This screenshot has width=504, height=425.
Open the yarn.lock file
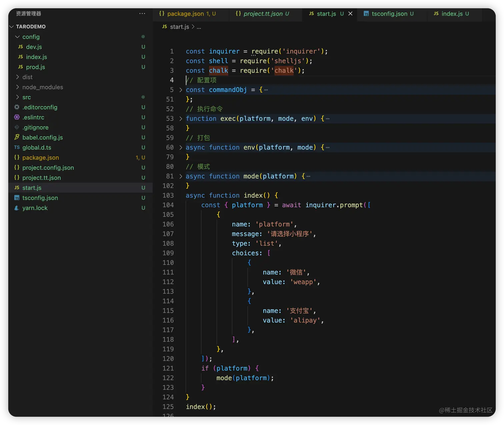pyautogui.click(x=35, y=208)
